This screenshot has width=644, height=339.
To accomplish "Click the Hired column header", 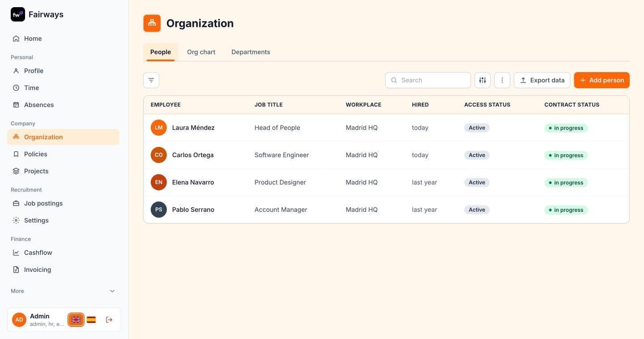I will pos(420,105).
